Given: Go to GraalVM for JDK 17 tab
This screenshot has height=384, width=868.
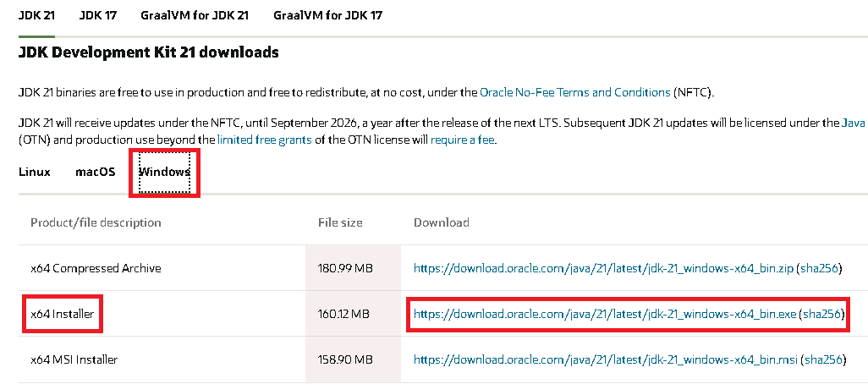Looking at the screenshot, I should 327,16.
